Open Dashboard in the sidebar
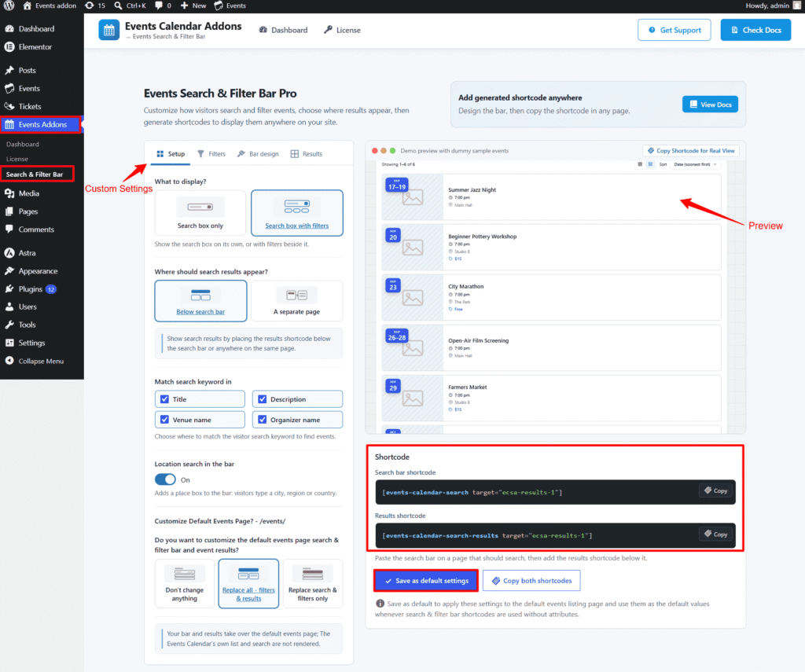 click(x=36, y=29)
